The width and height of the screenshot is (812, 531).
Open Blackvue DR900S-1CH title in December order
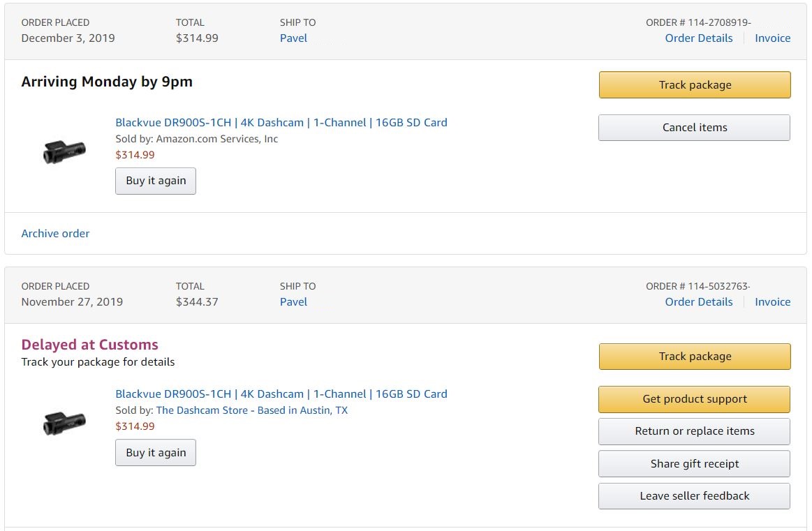tap(281, 122)
